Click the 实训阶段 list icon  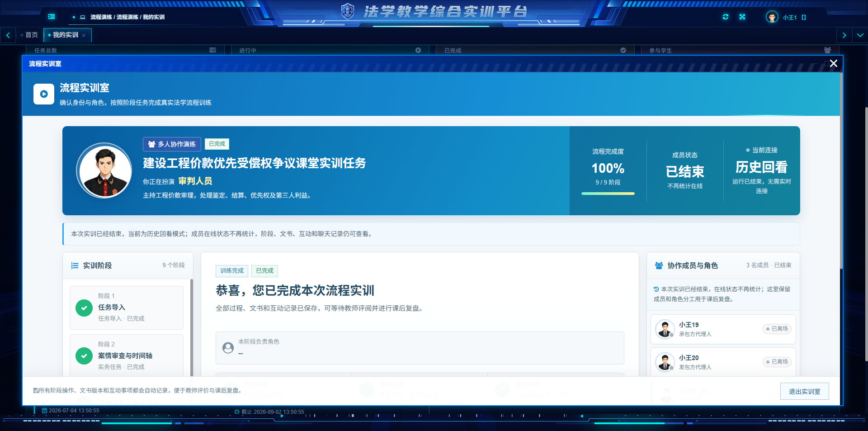point(75,265)
